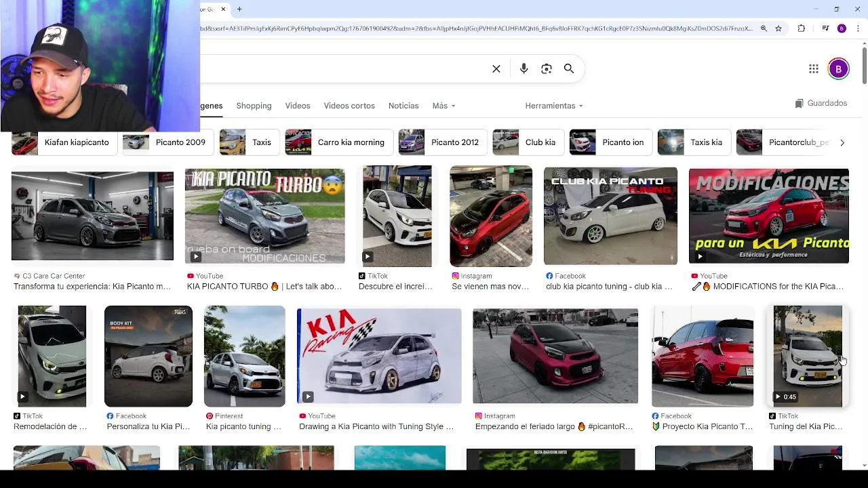Click the Chrome profile avatar in toolbar
Screen dimensions: 868x488
[842, 28]
